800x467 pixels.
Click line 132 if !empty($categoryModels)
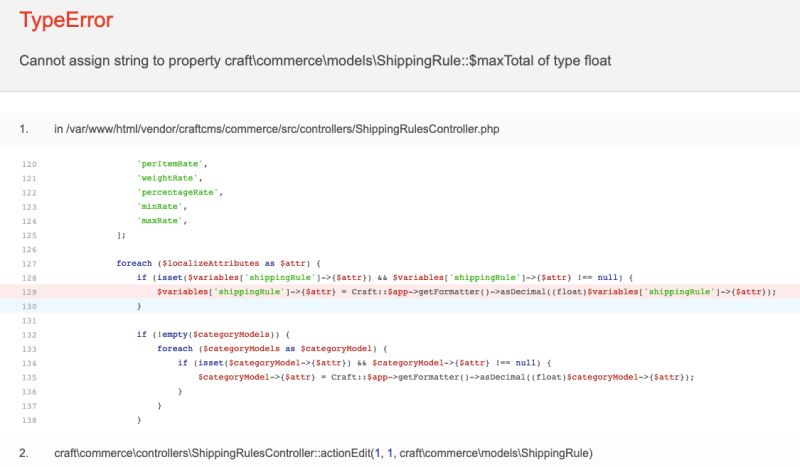coord(213,335)
